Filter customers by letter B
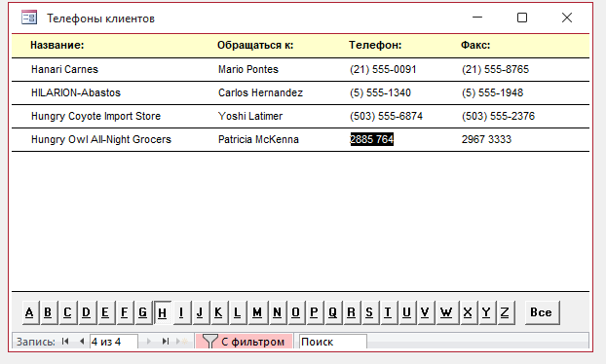Image resolution: width=606 pixels, height=364 pixels. coord(48,312)
